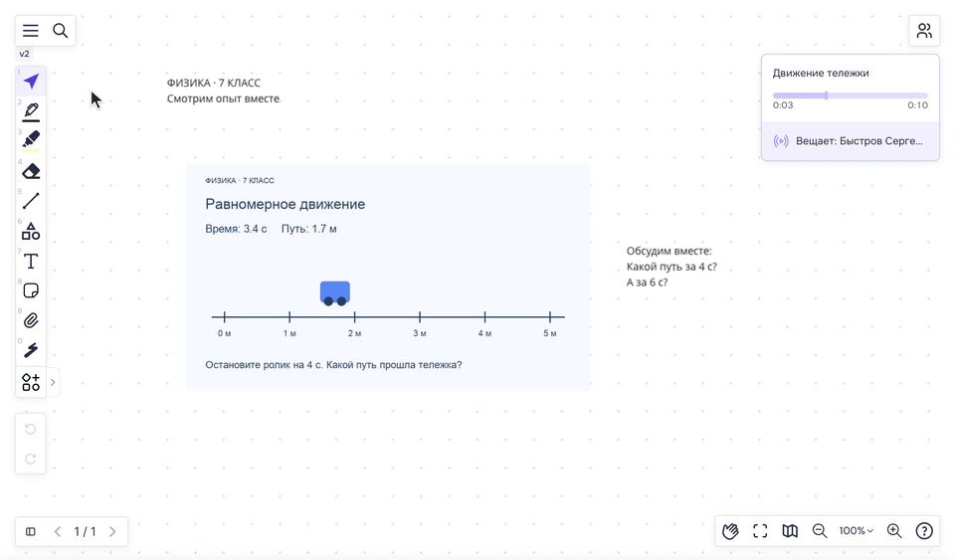Open the 100% zoom level dropdown
The height and width of the screenshot is (560, 955).
click(x=856, y=531)
